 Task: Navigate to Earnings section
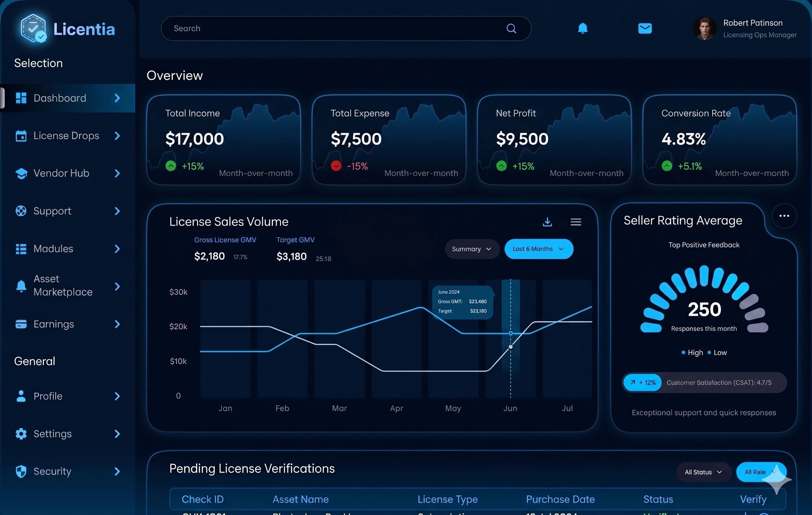tap(68, 324)
